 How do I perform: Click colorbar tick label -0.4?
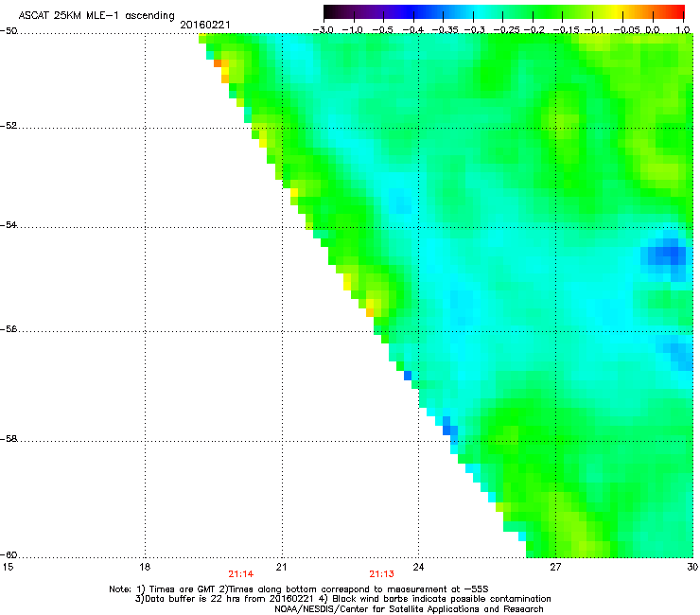click(x=413, y=30)
